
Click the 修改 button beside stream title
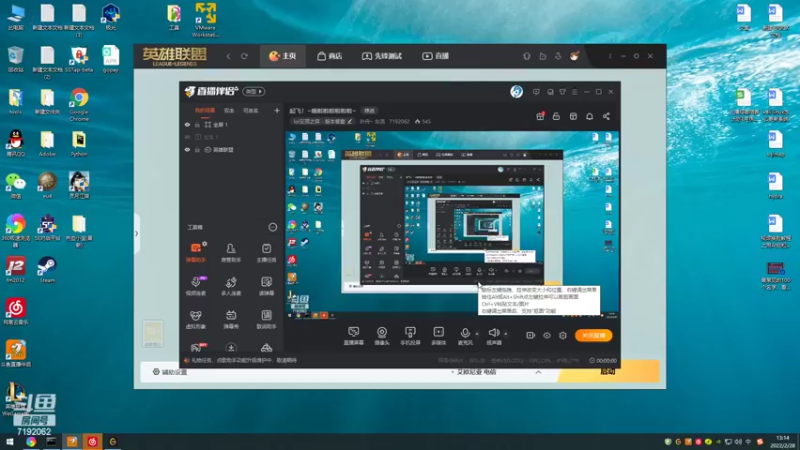point(369,110)
